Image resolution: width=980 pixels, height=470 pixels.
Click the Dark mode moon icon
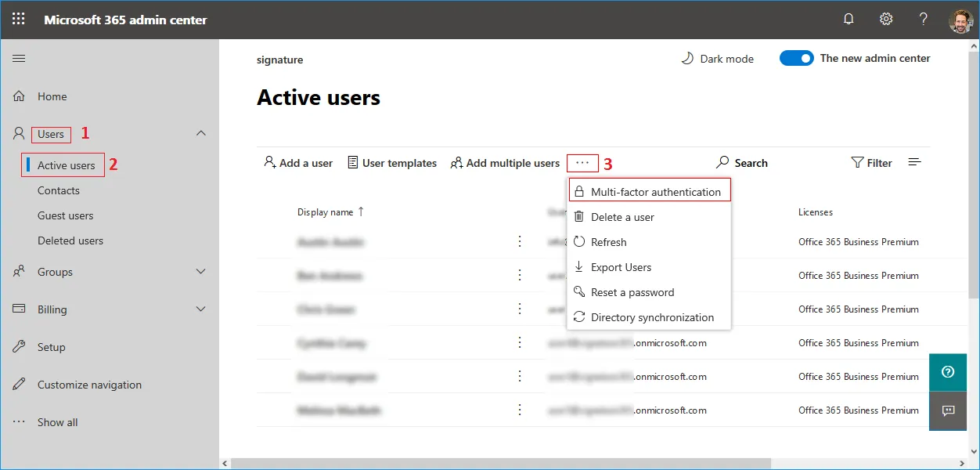(687, 59)
